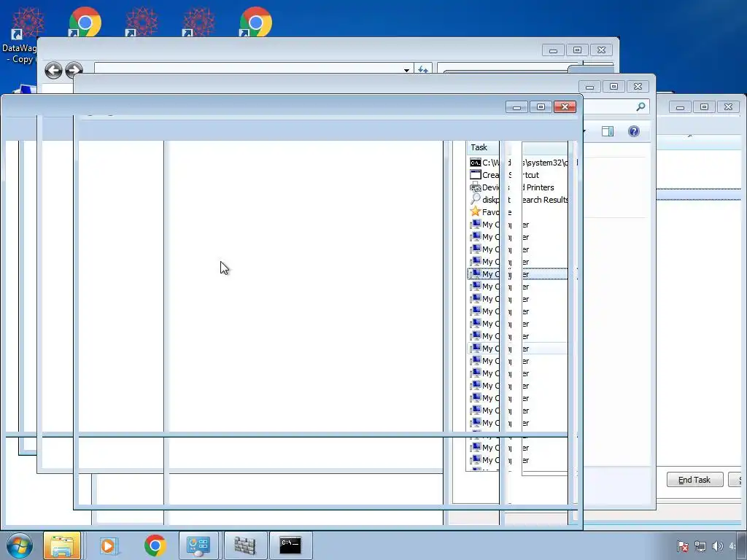Screen dimensions: 747x560
Task: Open the Start menu orb
Action: [19, 545]
